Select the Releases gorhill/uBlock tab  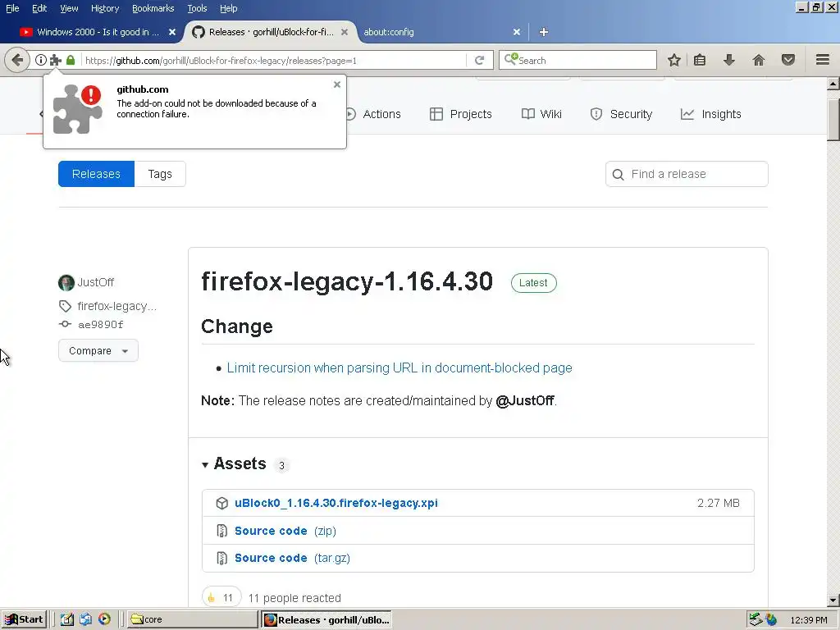pos(271,32)
